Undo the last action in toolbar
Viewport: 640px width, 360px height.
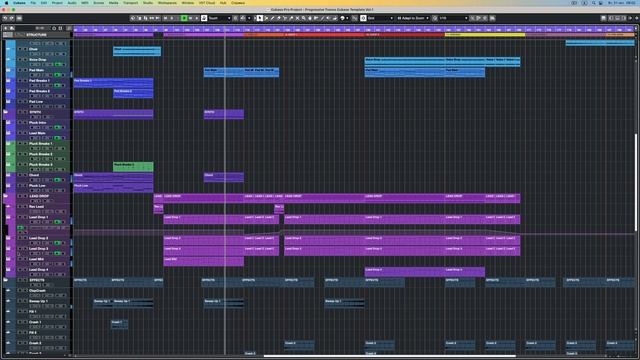tap(5, 18)
